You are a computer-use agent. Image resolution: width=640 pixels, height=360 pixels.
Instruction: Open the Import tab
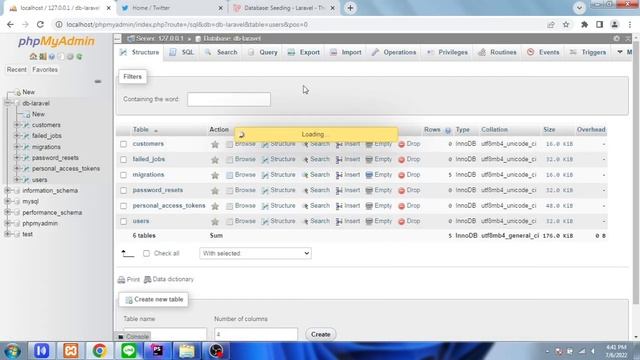coord(346,52)
